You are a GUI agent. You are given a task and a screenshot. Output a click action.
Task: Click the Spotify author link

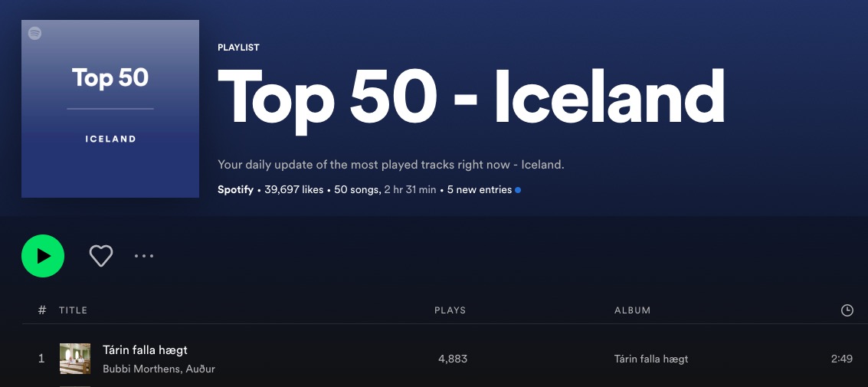click(x=235, y=189)
